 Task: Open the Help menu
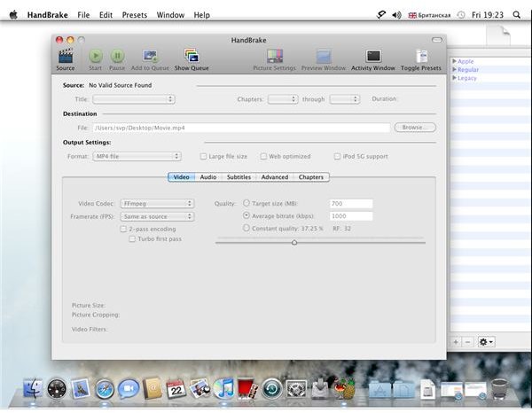tap(202, 15)
